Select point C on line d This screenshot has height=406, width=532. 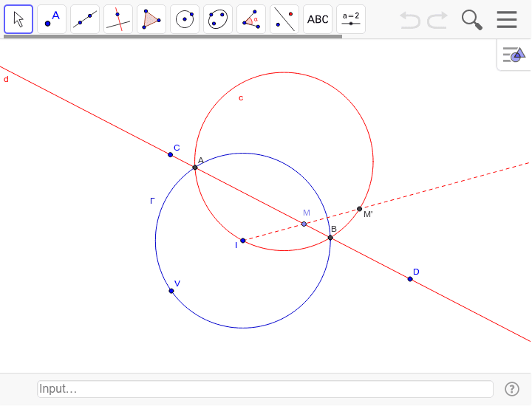pos(171,155)
